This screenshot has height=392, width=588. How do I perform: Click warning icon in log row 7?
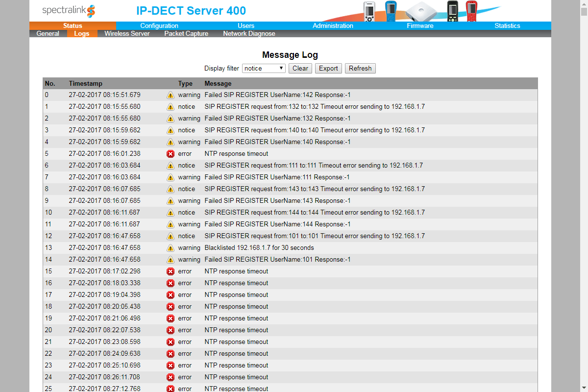click(171, 177)
